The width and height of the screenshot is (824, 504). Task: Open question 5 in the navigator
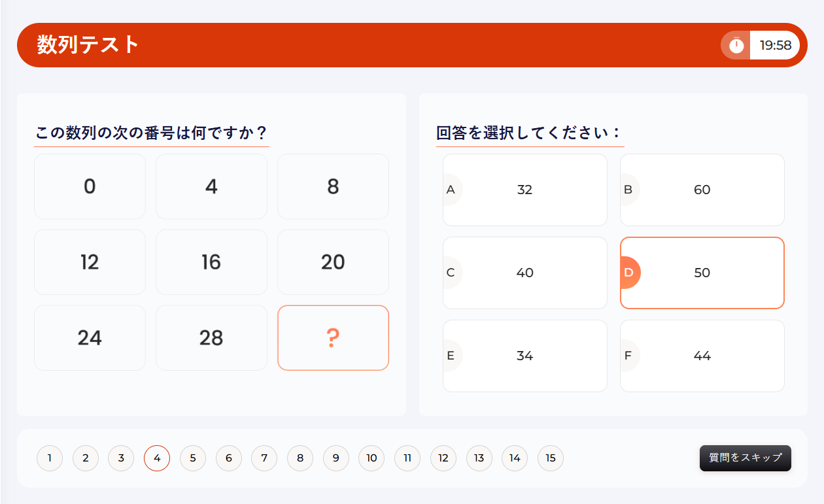point(193,458)
